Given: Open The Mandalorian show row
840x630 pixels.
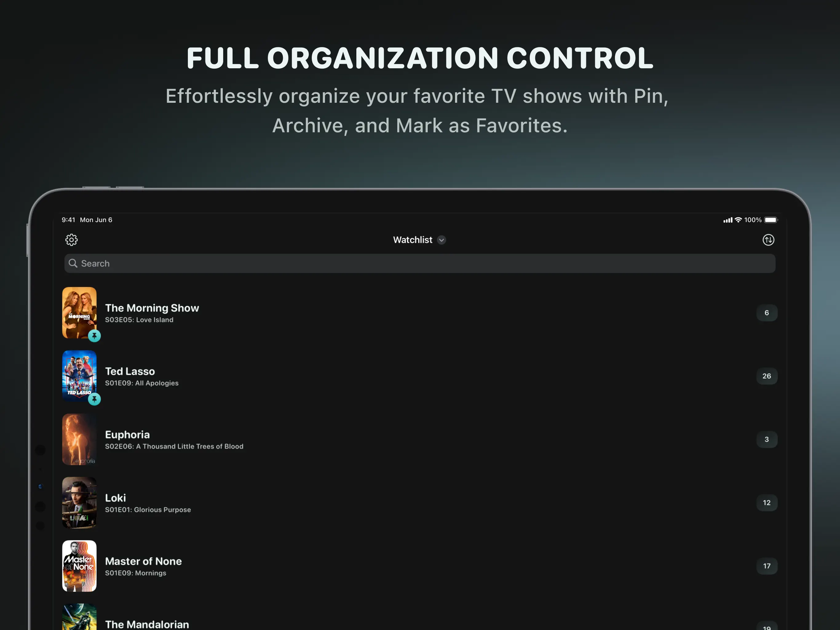Looking at the screenshot, I should pyautogui.click(x=147, y=624).
